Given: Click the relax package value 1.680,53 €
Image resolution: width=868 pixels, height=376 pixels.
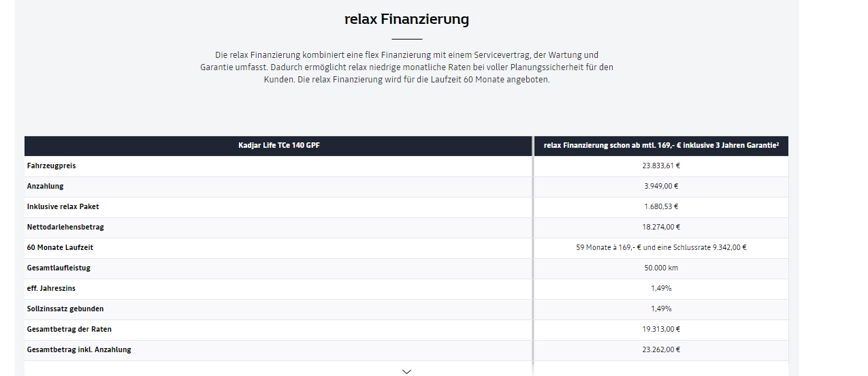Looking at the screenshot, I should (x=661, y=206).
